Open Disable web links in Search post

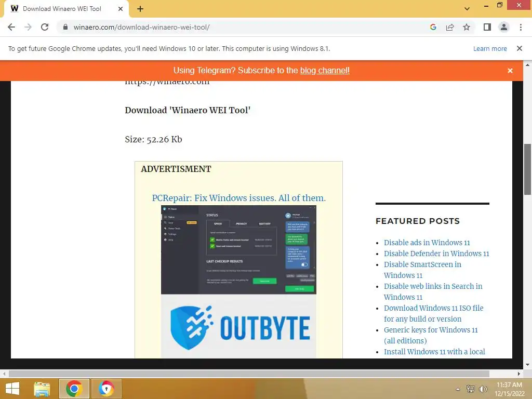click(x=433, y=291)
